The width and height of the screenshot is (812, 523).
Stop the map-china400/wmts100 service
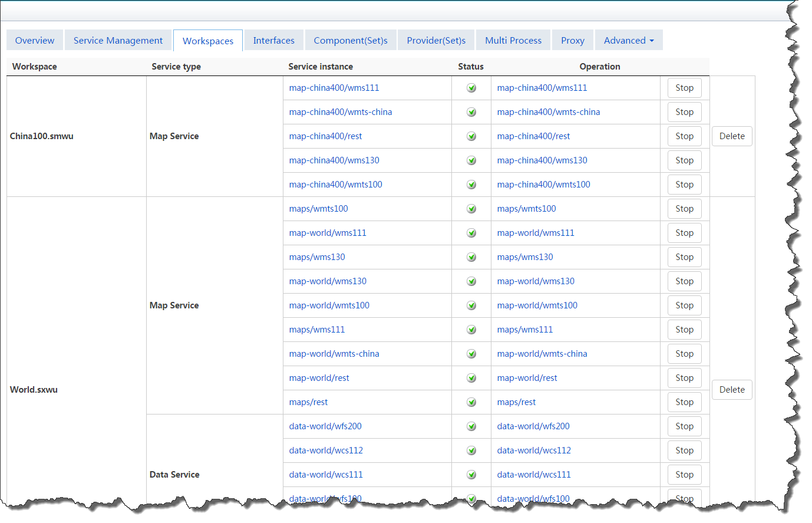[684, 185]
